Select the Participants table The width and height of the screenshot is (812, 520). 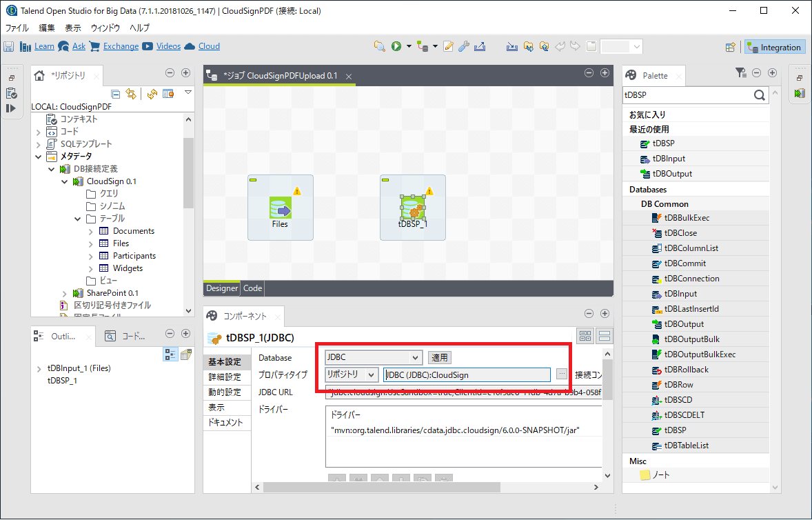click(x=134, y=256)
